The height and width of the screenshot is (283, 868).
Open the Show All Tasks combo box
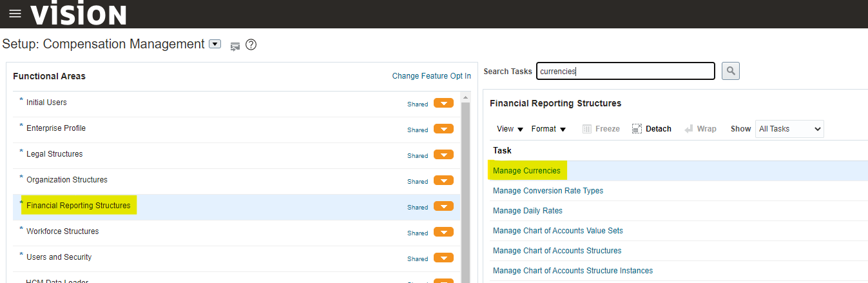[789, 129]
